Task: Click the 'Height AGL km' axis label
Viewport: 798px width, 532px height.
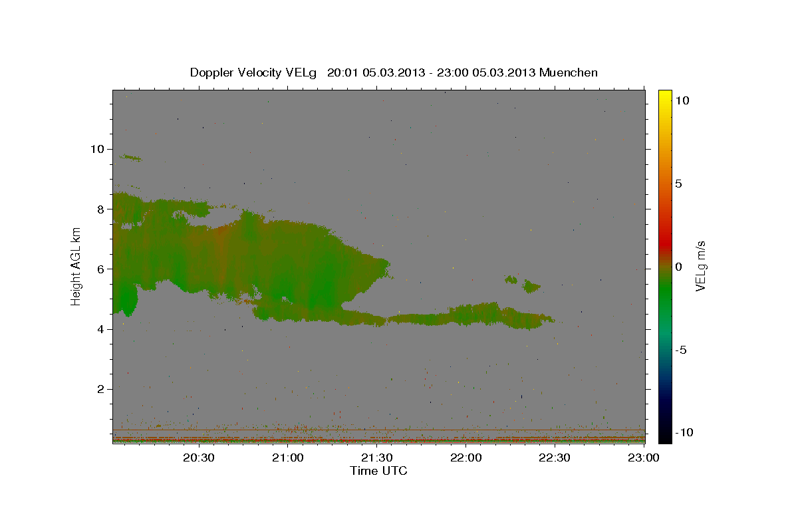Action: 76,267
